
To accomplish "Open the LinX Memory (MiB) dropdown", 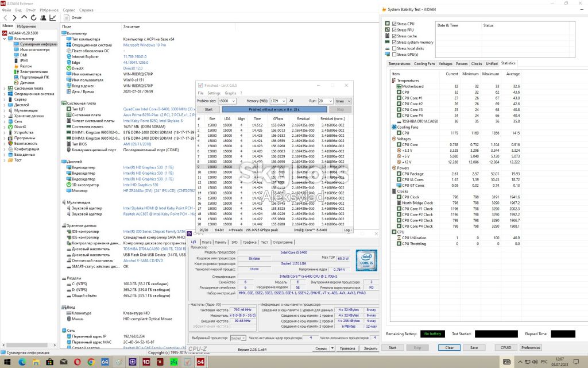I will coord(283,101).
